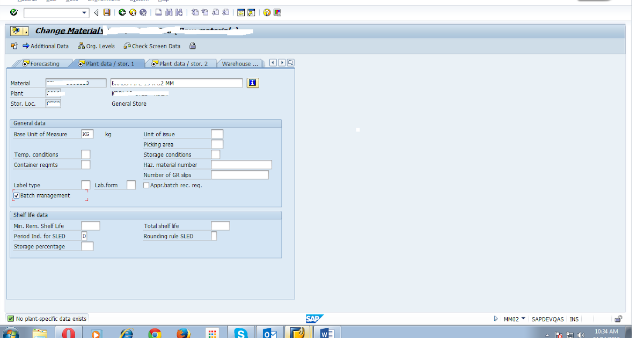644x338 pixels.
Task: Expand the tab list with the overview arrow
Action: 290,63
